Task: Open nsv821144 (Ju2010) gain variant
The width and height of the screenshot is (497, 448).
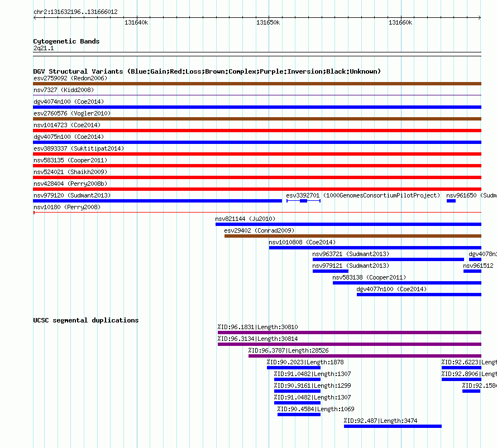Action: click(x=348, y=224)
